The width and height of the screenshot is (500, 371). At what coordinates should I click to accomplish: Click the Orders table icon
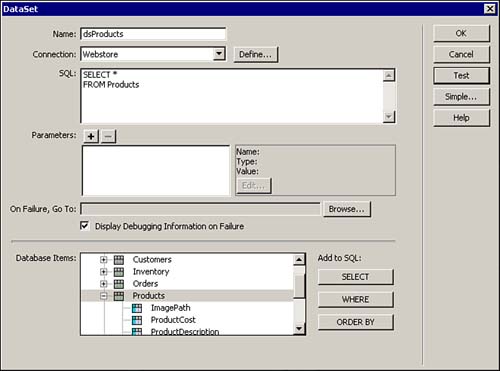(x=119, y=284)
